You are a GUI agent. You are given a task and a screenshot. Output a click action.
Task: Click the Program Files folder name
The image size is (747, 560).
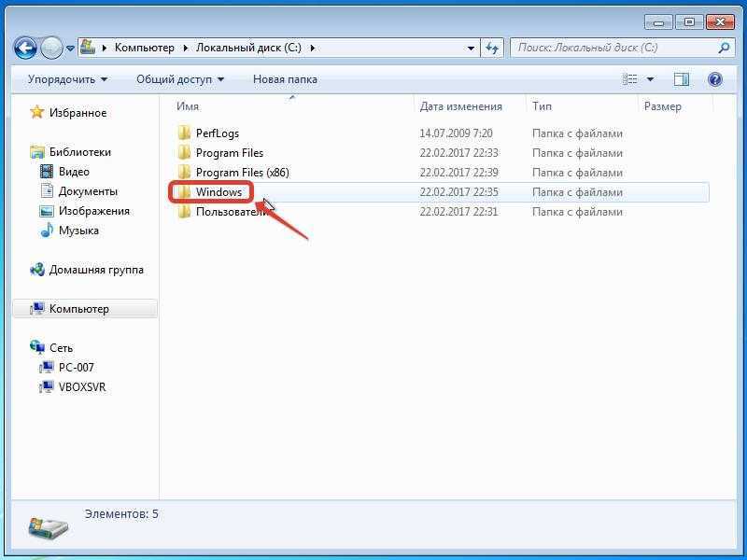[230, 153]
